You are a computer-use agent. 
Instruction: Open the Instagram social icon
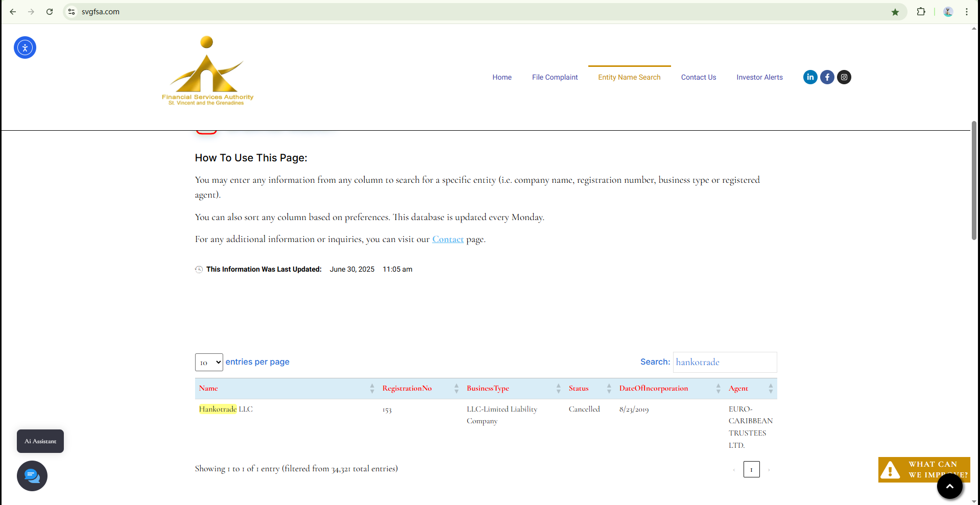(x=844, y=77)
